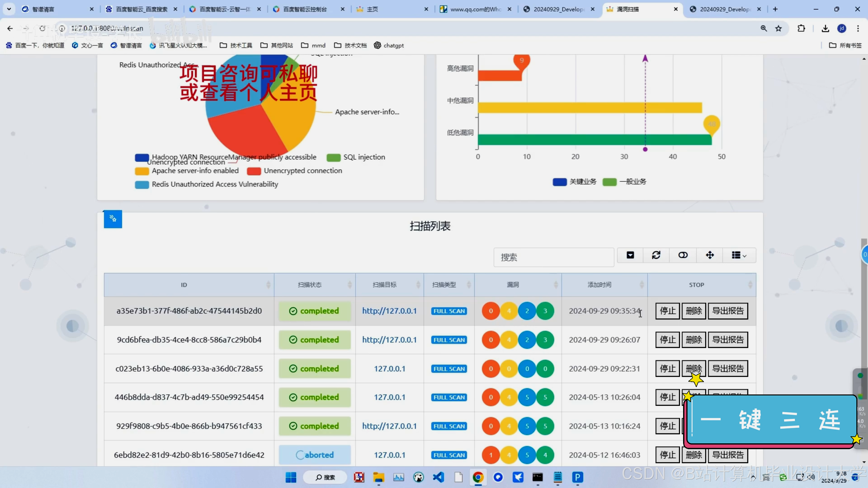The image size is (868, 488).
Task: Sort the table by the ID column
Action: pyautogui.click(x=184, y=285)
